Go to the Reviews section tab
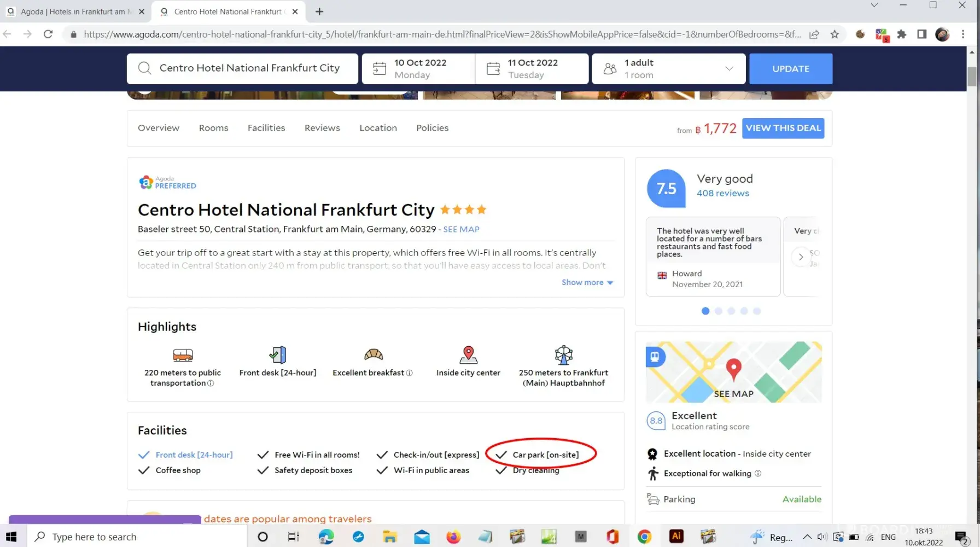 coord(322,128)
